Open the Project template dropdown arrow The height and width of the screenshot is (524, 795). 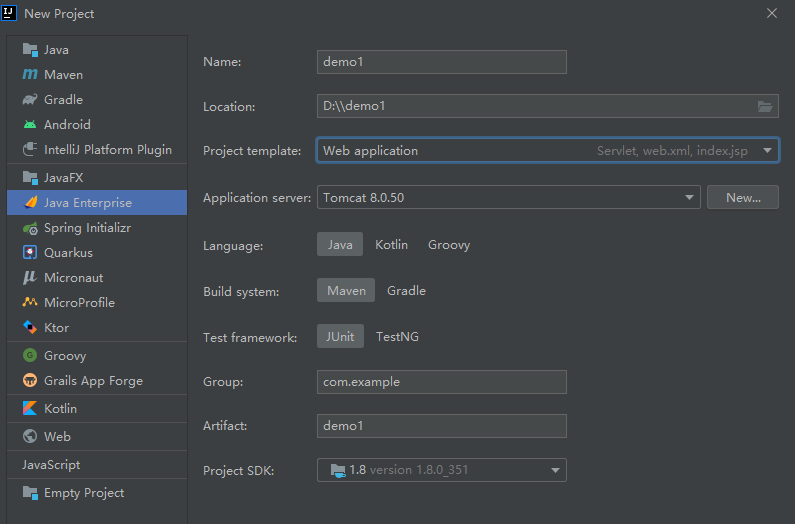tap(767, 150)
